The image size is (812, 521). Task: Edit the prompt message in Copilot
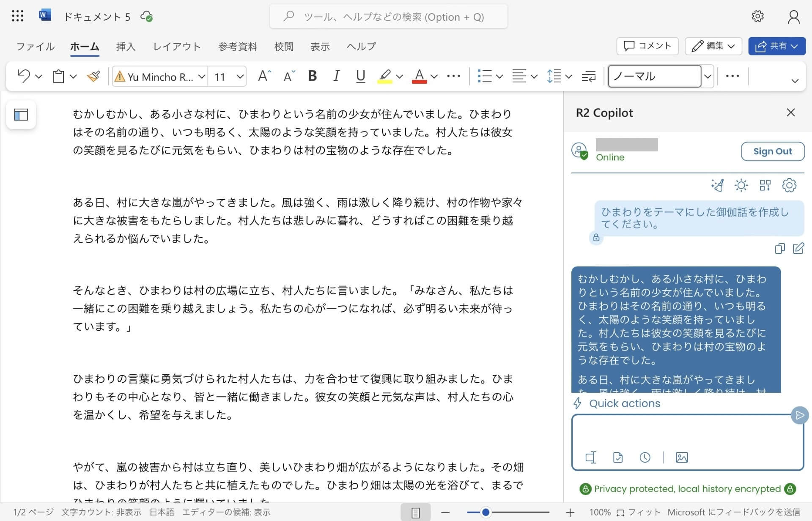point(798,248)
